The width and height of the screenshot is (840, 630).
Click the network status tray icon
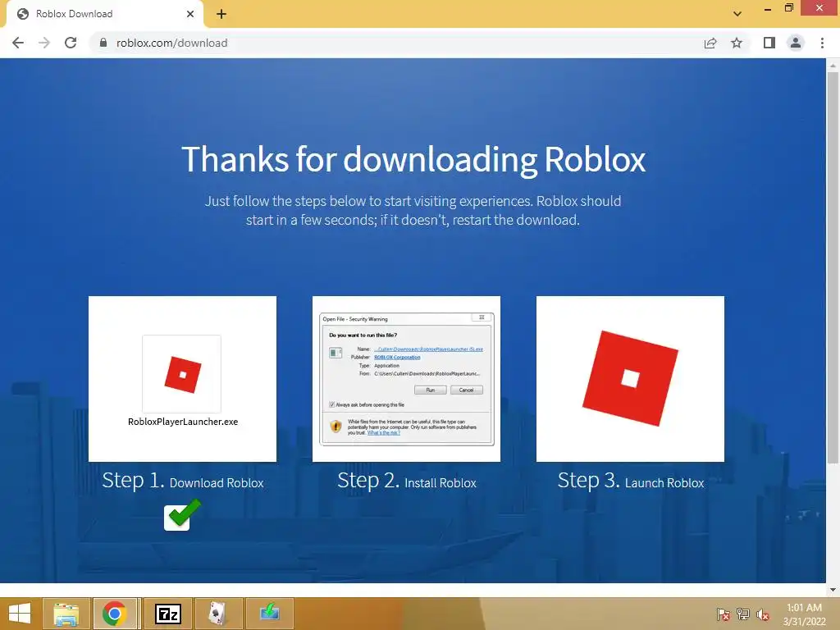click(743, 614)
